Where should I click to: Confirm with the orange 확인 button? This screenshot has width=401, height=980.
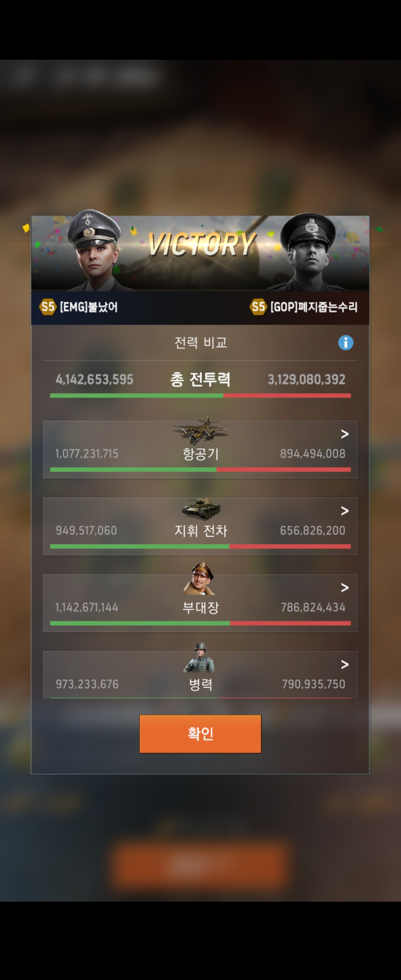[200, 734]
